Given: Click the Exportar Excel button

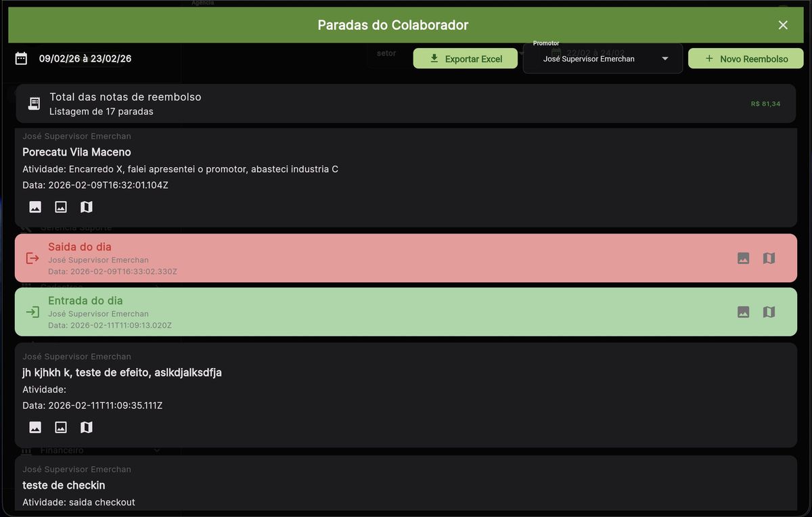Looking at the screenshot, I should pos(466,59).
